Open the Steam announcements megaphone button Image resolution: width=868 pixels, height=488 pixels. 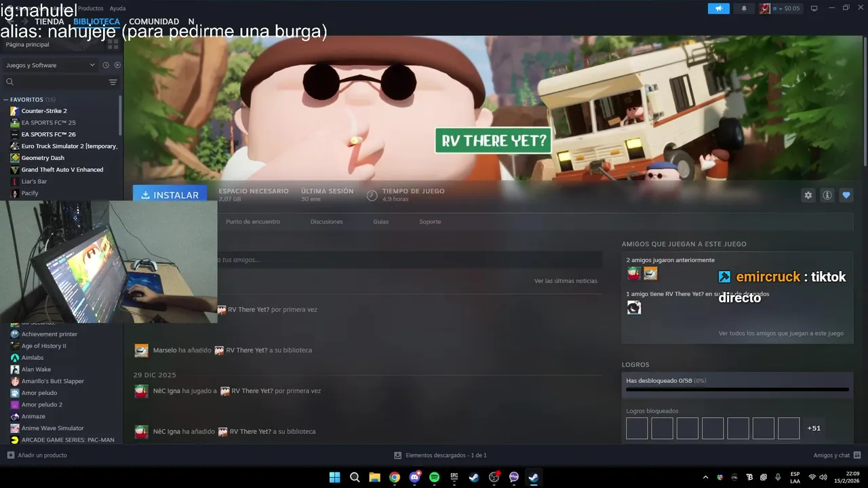tap(718, 8)
